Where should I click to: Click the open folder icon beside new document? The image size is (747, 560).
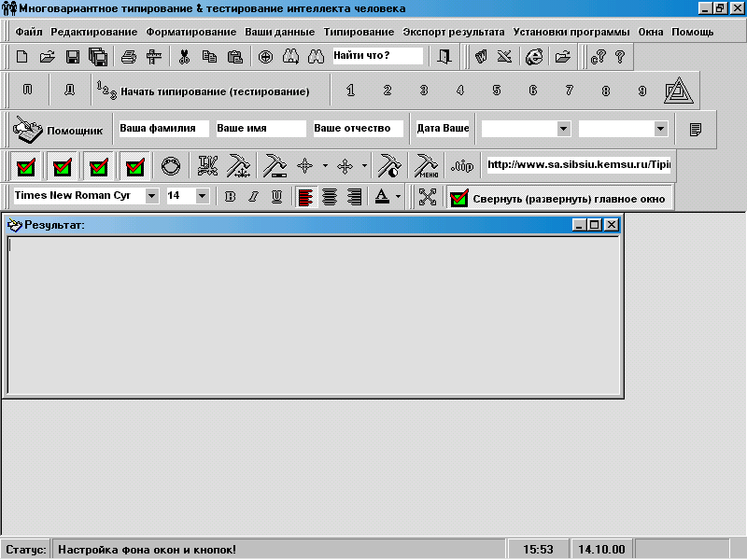pyautogui.click(x=48, y=57)
